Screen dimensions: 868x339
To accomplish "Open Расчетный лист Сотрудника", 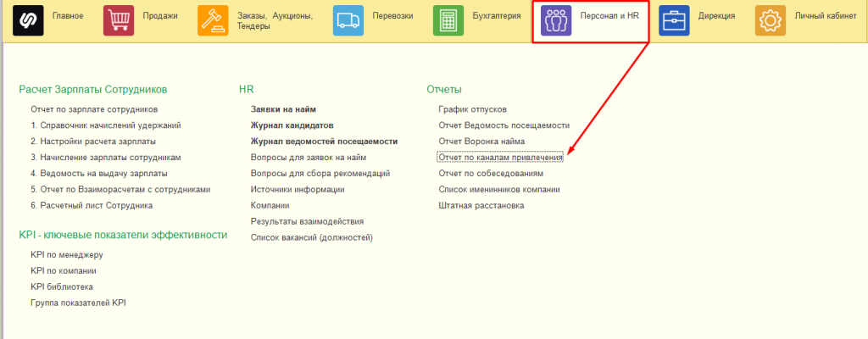I will coord(92,205).
